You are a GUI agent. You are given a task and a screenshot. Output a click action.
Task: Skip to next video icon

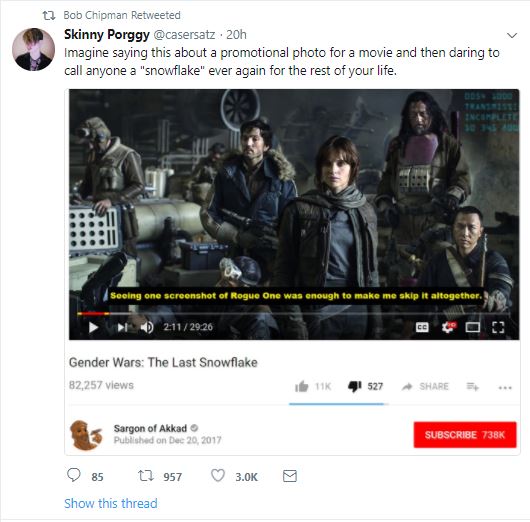(x=122, y=327)
